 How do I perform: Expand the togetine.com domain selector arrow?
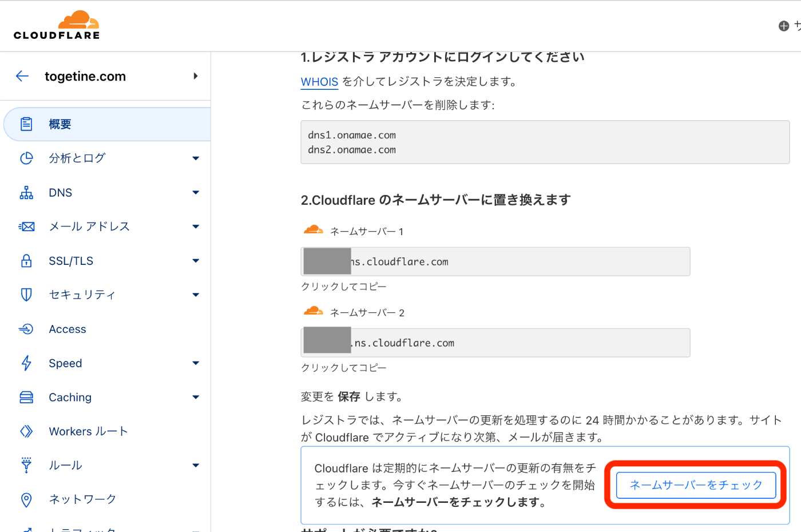(196, 76)
